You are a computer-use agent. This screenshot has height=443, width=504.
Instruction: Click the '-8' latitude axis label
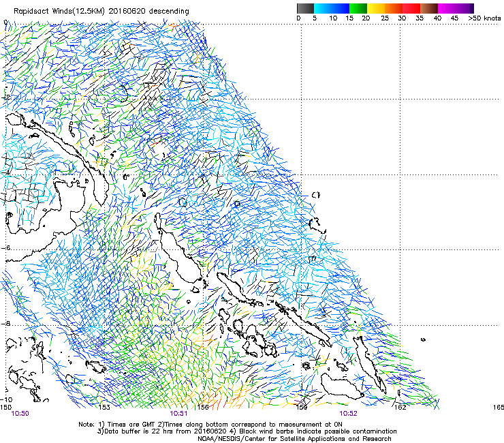[6, 324]
